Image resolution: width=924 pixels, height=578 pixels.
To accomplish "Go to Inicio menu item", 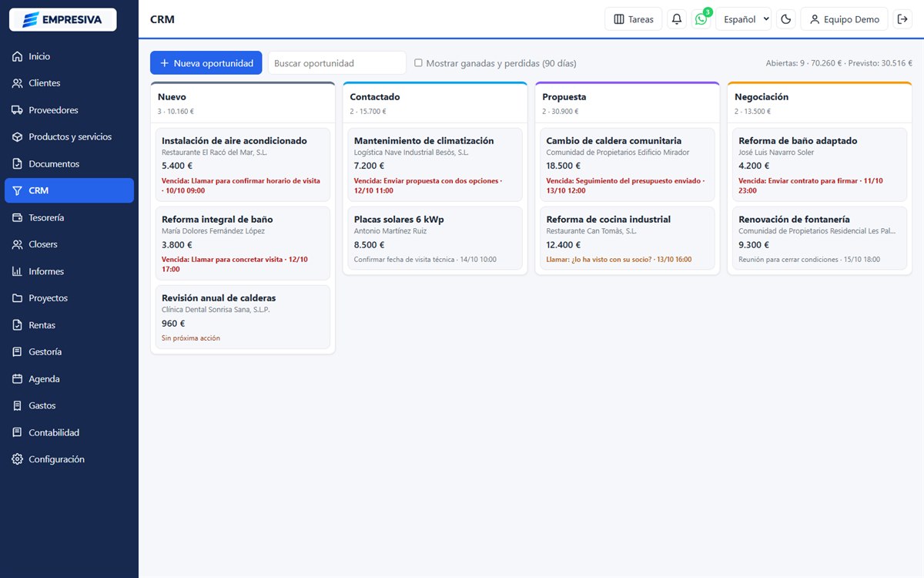I will 69,56.
